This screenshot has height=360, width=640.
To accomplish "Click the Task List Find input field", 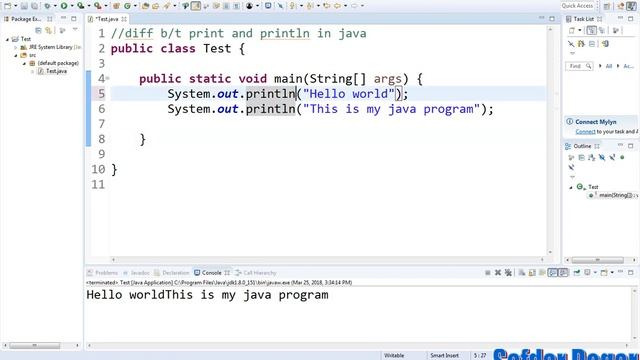I will tap(579, 66).
